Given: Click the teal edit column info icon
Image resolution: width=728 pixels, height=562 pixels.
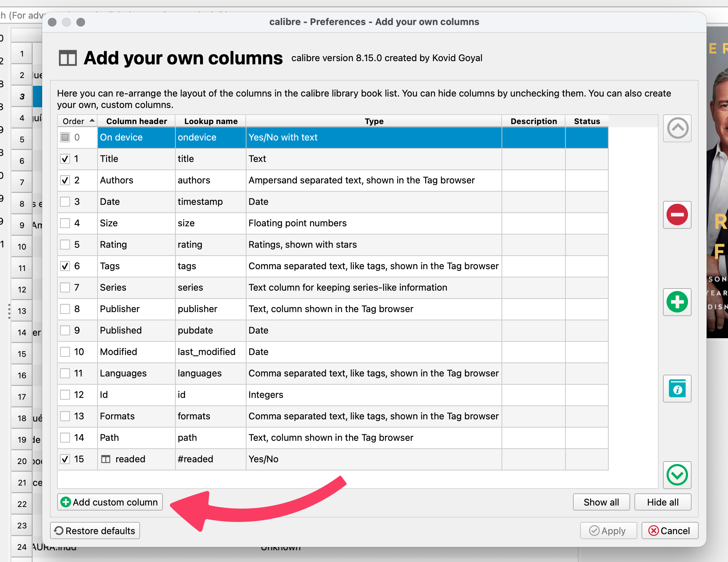Looking at the screenshot, I should coord(677,389).
